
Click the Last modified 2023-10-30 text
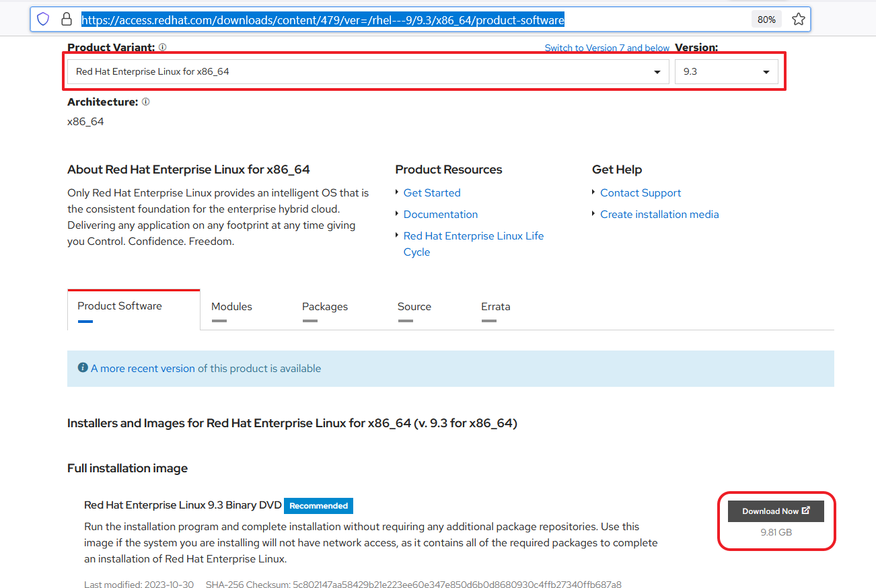pyautogui.click(x=139, y=585)
